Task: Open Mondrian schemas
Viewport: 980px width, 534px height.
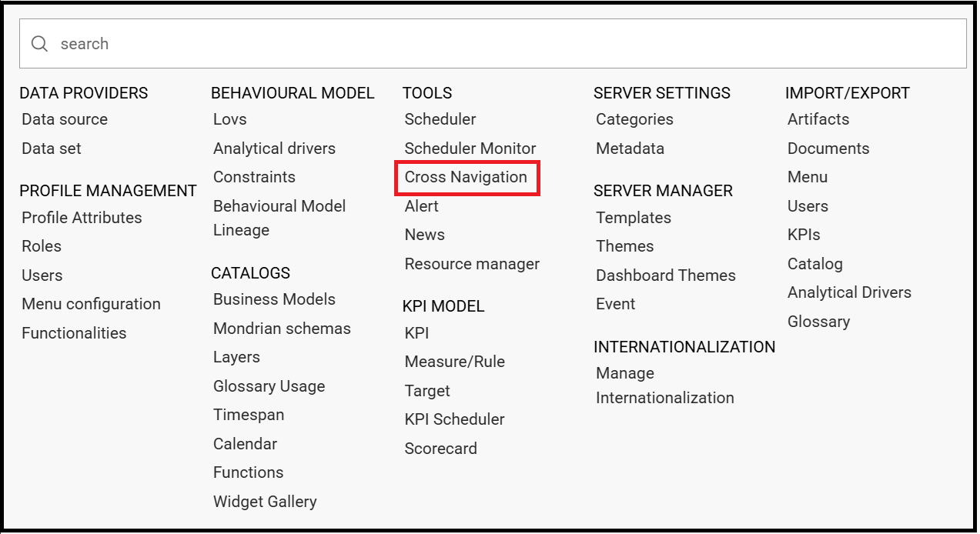Action: pos(282,329)
